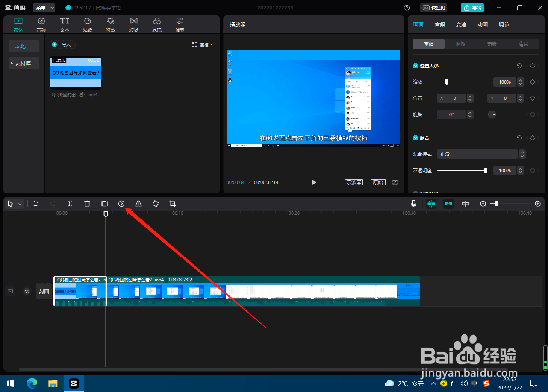548x392 pixels.
Task: Open the 宫格 view layout dropdown
Action: [202, 44]
